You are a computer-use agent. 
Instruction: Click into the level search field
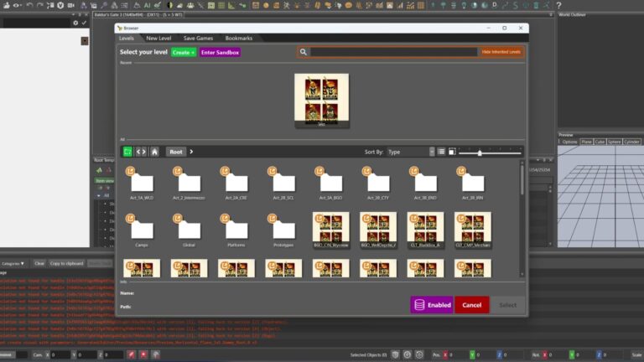pyautogui.click(x=393, y=52)
